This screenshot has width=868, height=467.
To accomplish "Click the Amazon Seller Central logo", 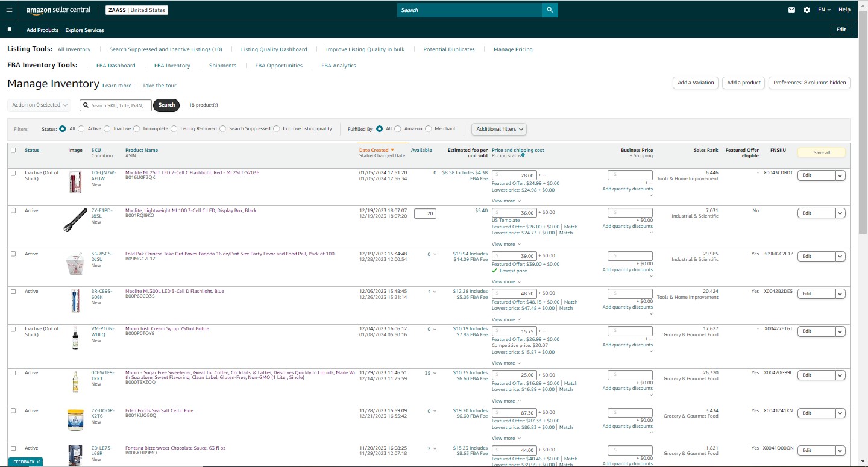I will tap(58, 10).
